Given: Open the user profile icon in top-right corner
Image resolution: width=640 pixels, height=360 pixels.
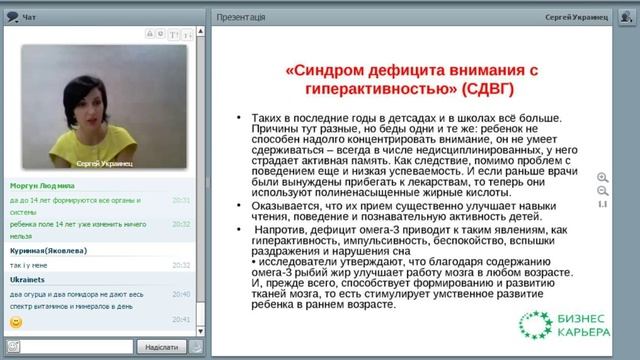Looking at the screenshot, I should (x=626, y=17).
